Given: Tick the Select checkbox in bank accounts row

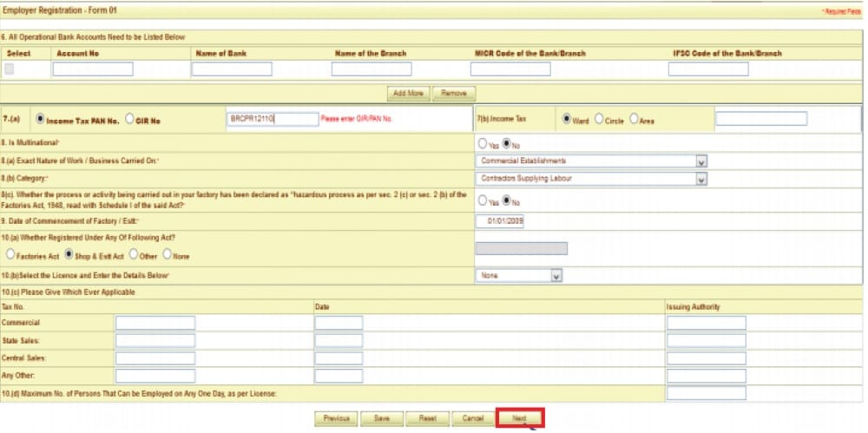Looking at the screenshot, I should (10, 69).
